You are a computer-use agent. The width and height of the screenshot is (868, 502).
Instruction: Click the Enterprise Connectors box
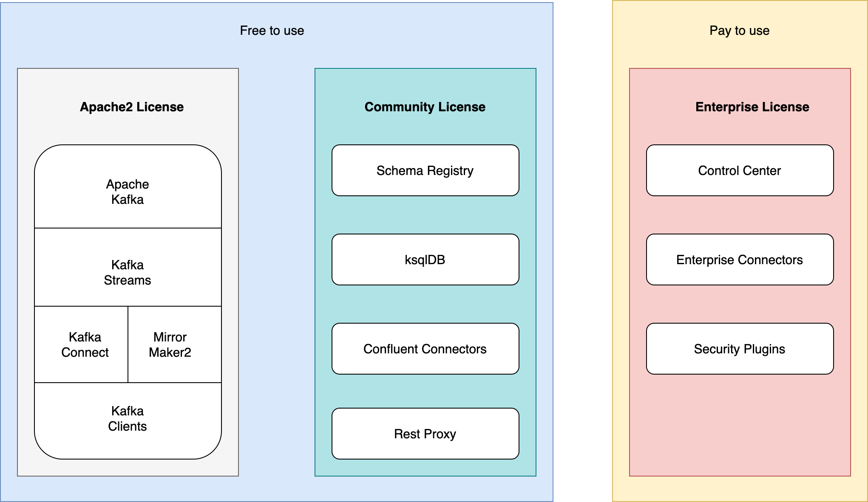(x=740, y=259)
